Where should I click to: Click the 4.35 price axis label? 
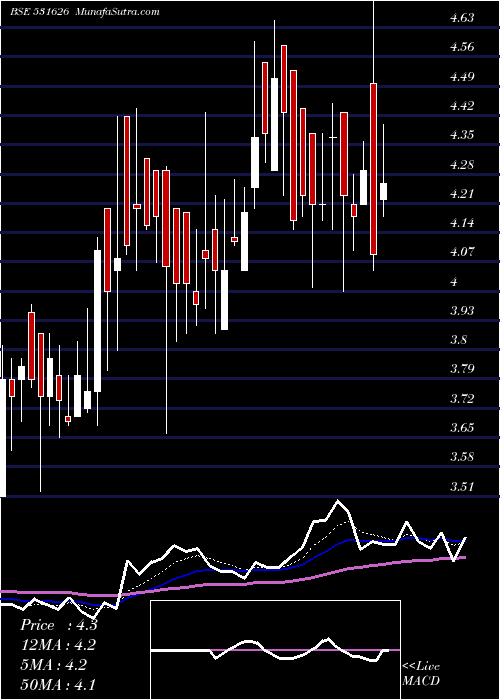click(x=462, y=135)
